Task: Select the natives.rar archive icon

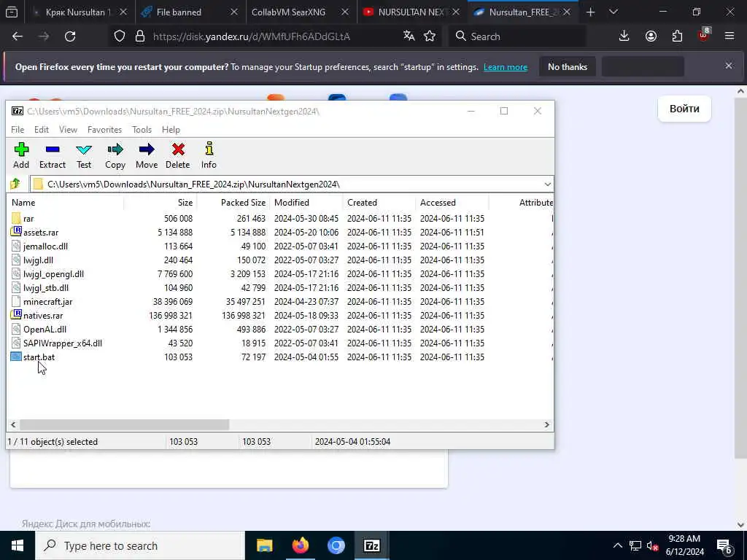Action: pos(16,315)
